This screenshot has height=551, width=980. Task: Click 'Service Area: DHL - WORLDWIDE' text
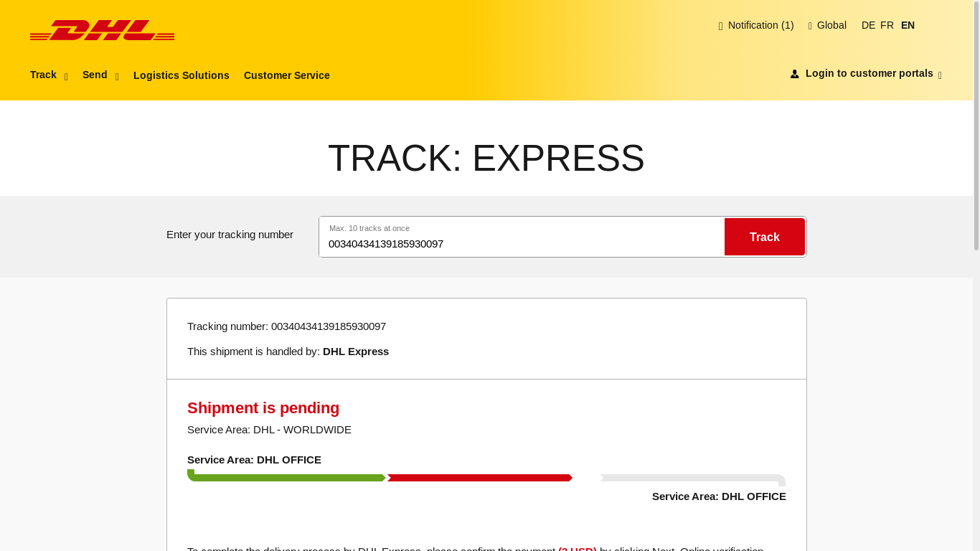[269, 430]
